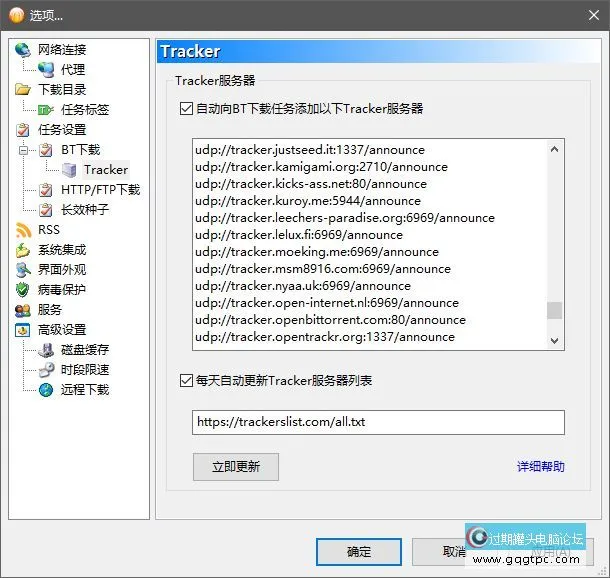Click the 磁盘缓存 disk icon
This screenshot has height=578, width=610.
pyautogui.click(x=46, y=350)
